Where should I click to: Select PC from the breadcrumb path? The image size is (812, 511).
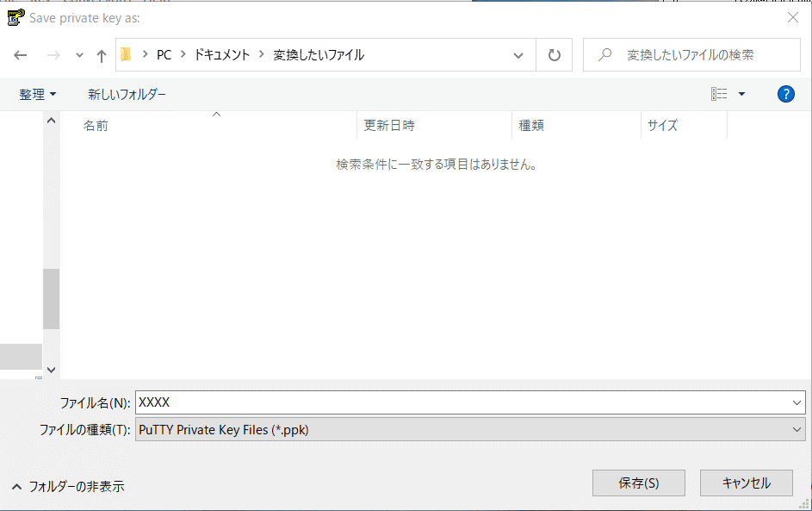(163, 54)
